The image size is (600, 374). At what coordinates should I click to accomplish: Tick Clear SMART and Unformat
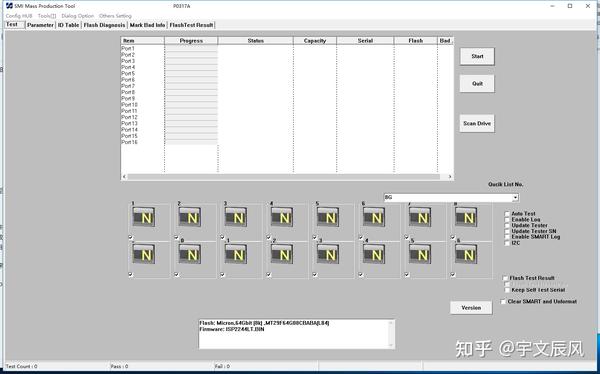click(x=503, y=302)
